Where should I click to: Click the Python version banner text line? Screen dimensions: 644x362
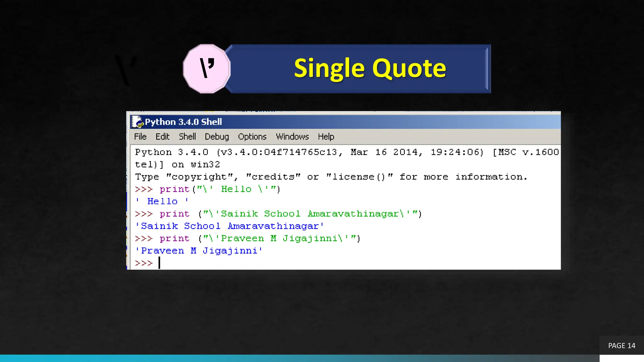coord(314,152)
